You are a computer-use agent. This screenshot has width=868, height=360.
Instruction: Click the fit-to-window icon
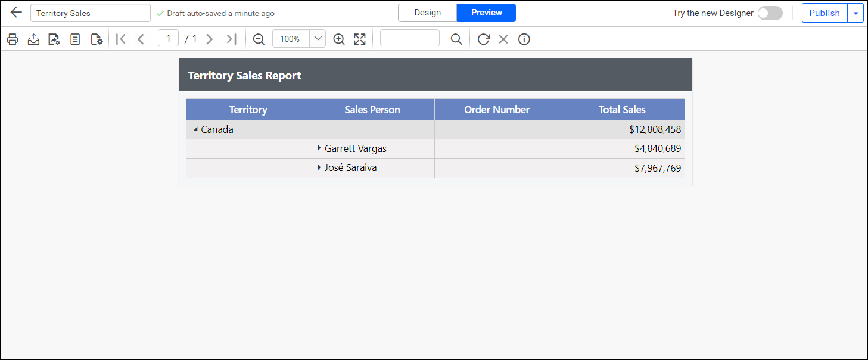[x=359, y=38]
